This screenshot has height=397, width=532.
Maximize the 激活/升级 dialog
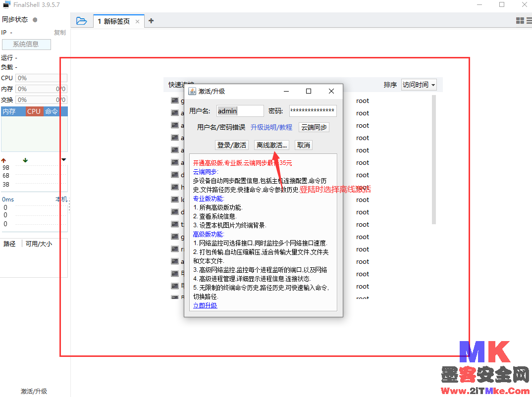[309, 91]
